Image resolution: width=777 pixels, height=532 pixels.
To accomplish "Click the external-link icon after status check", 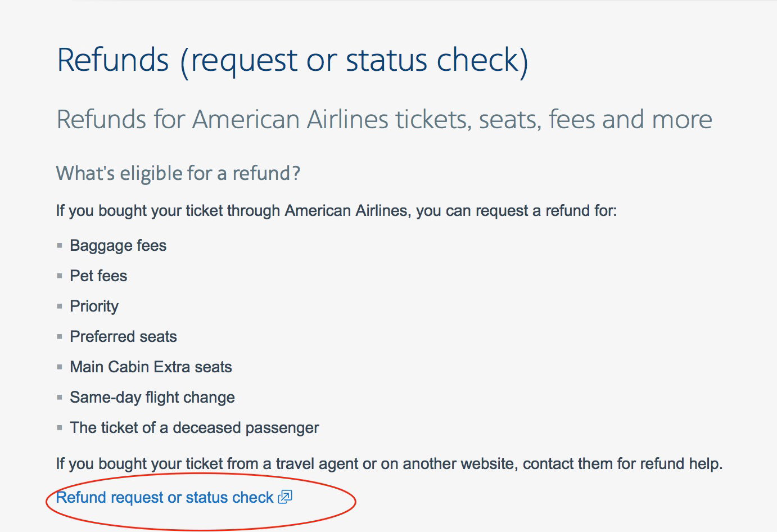I will [285, 497].
